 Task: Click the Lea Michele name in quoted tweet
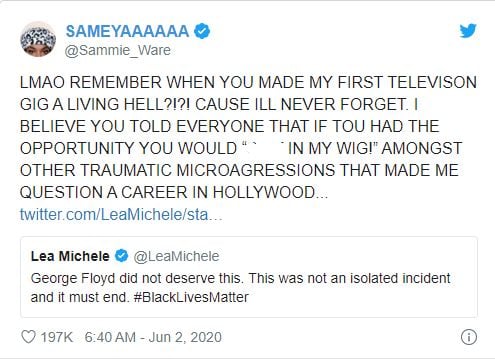[x=70, y=256]
